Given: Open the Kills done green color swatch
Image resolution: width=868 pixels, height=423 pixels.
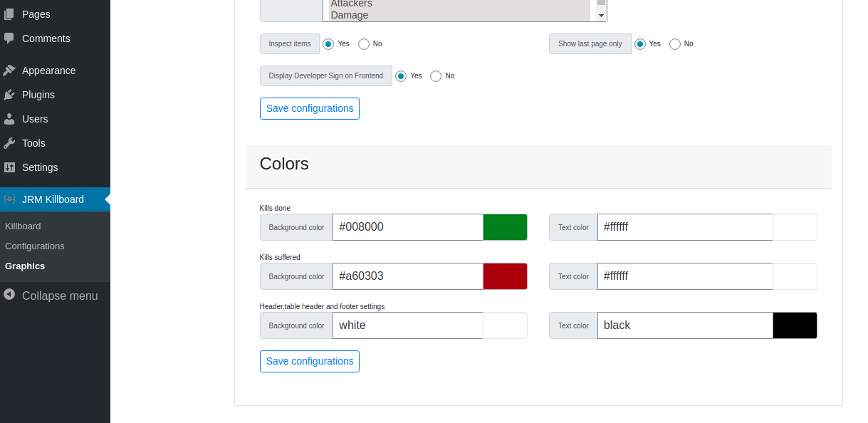Looking at the screenshot, I should click(x=505, y=227).
